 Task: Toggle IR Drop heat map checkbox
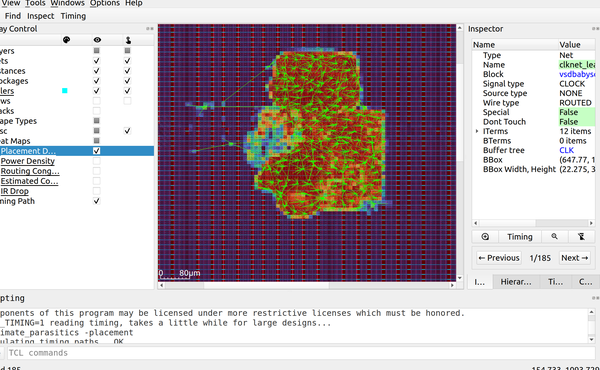click(x=96, y=191)
